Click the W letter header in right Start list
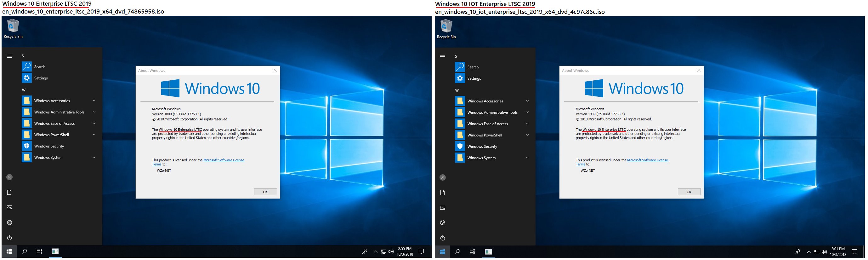The height and width of the screenshot is (260, 868). point(457,90)
